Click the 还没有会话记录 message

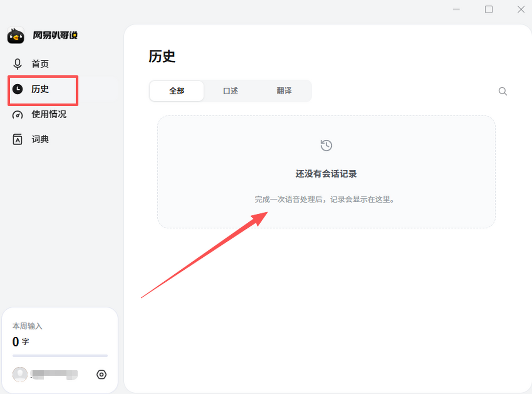pyautogui.click(x=326, y=173)
